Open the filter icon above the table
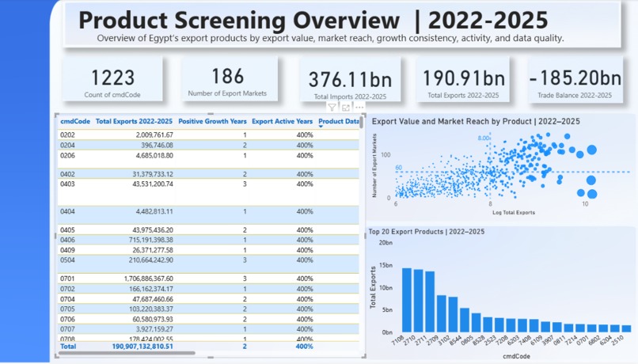 point(332,108)
